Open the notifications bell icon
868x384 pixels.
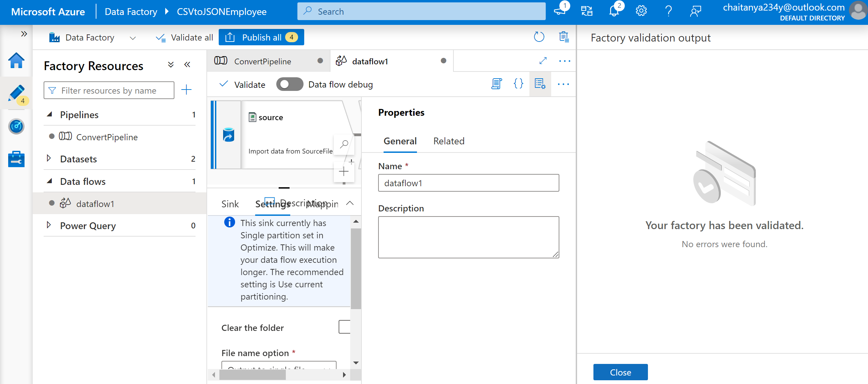(614, 11)
